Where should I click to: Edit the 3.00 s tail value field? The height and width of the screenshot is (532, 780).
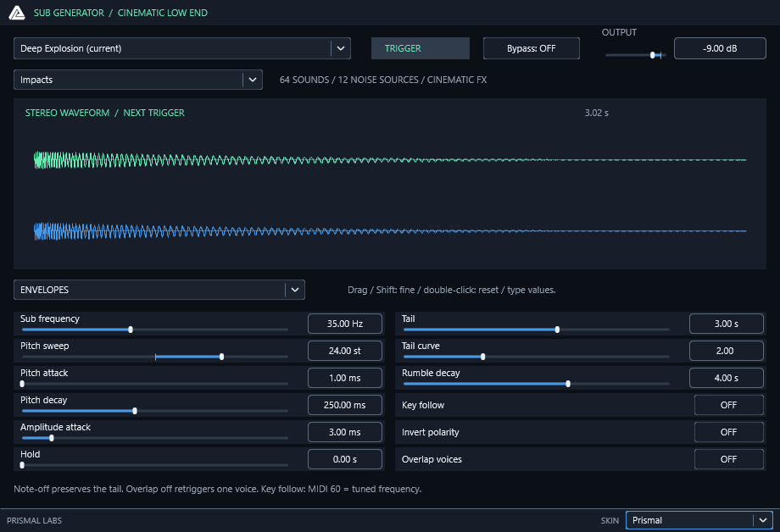[727, 324]
